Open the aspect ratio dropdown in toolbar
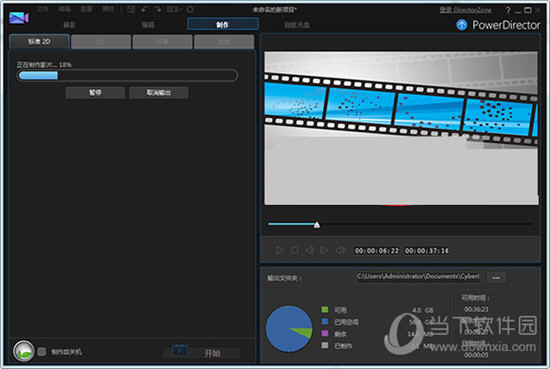The width and height of the screenshot is (550, 369). click(x=174, y=9)
